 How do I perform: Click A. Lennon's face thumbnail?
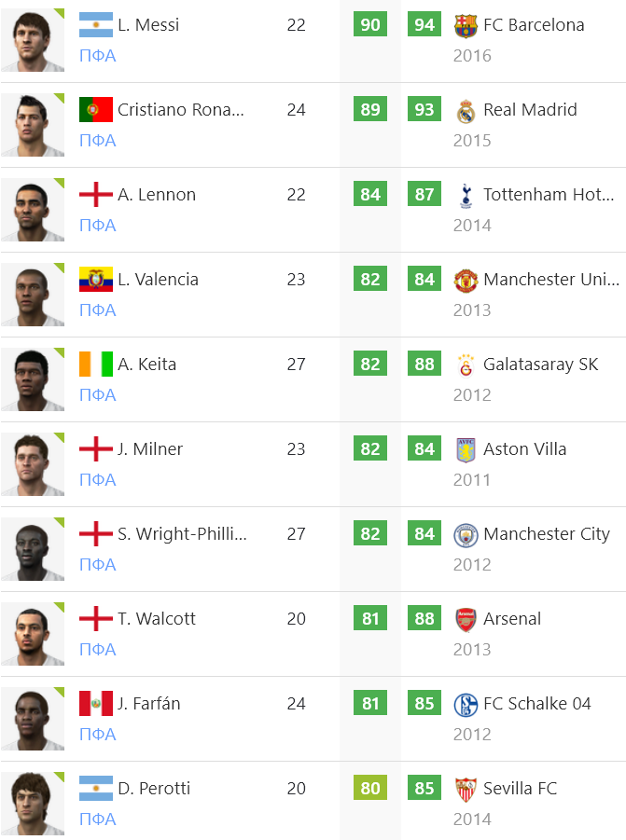[33, 210]
